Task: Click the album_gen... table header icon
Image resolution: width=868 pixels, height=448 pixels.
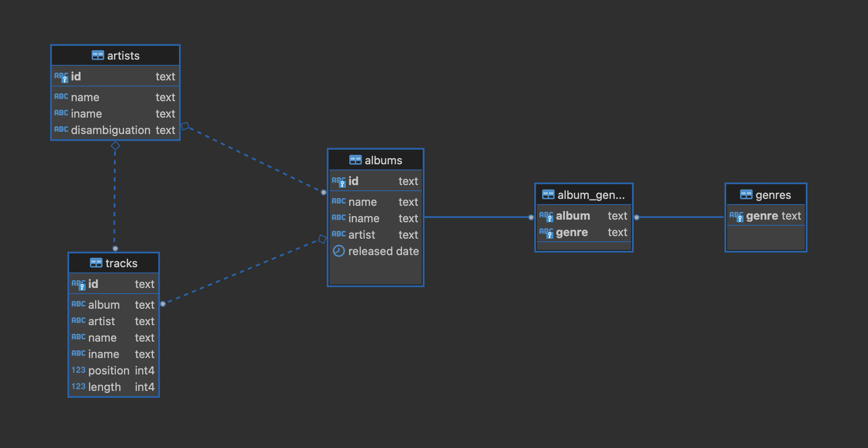Action: tap(548, 195)
